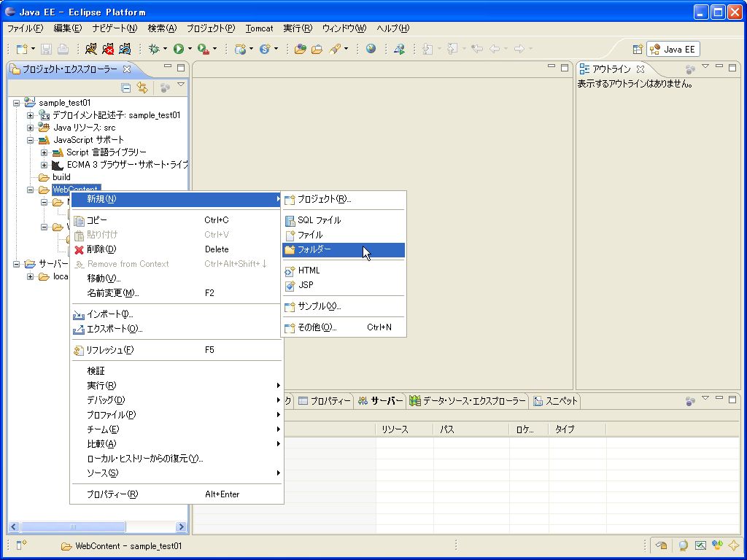Open the internal web browser globe icon
747x560 pixels.
[371, 49]
